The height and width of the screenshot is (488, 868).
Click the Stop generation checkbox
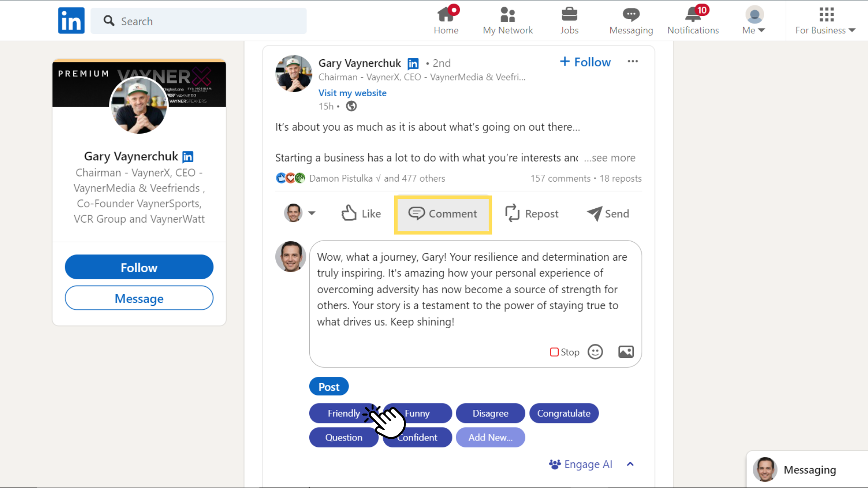coord(554,352)
